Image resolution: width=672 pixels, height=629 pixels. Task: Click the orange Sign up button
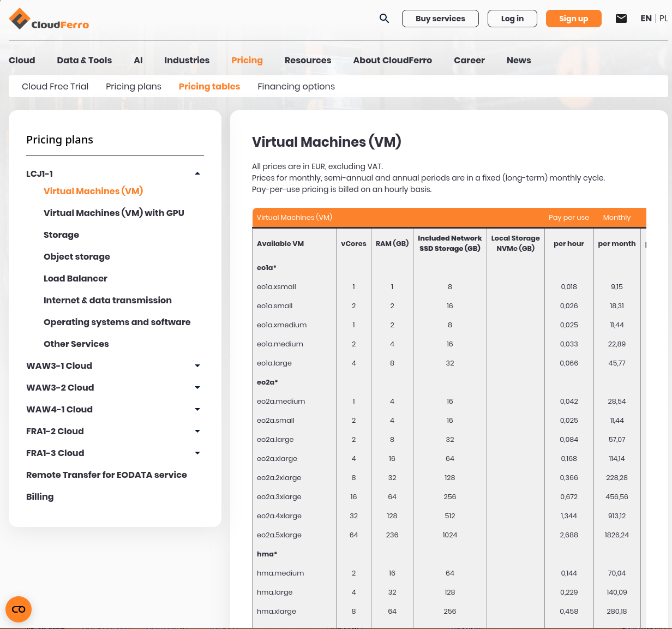pos(574,19)
